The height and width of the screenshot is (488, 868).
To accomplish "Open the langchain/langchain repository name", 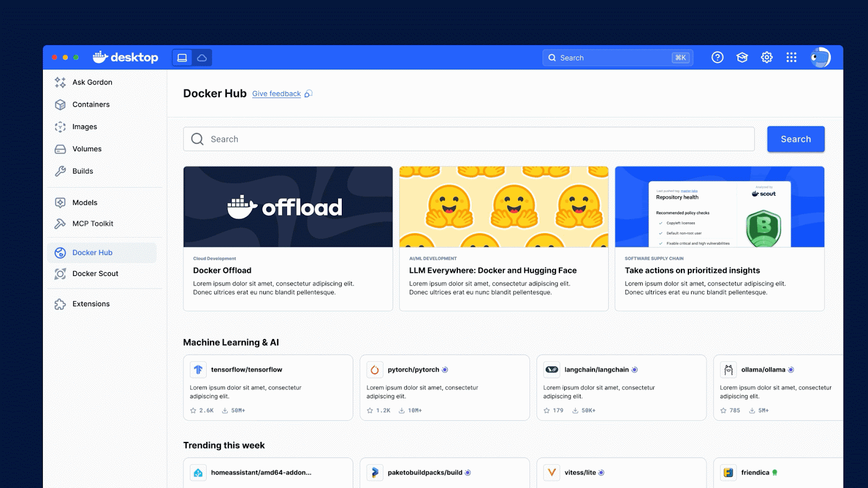I will [x=597, y=370].
